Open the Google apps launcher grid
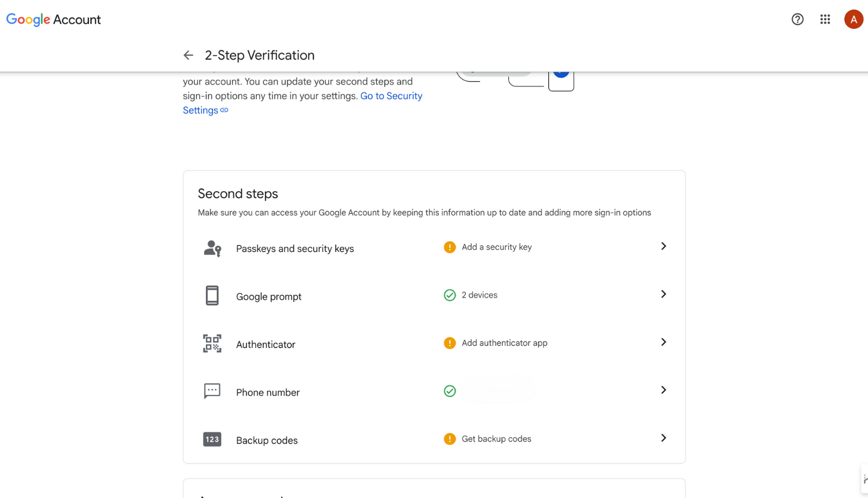 tap(825, 19)
